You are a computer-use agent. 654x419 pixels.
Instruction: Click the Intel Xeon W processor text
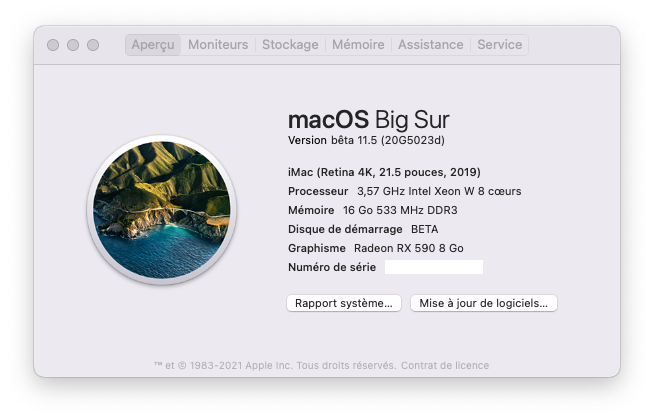439,191
